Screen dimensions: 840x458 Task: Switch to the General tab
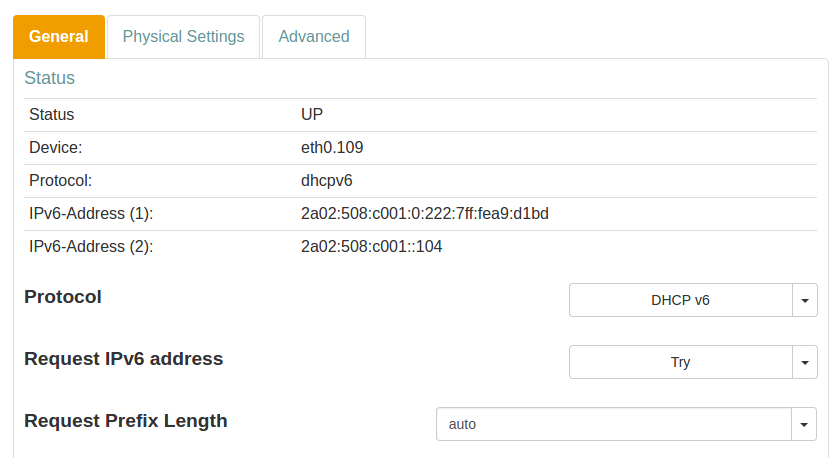tap(59, 37)
